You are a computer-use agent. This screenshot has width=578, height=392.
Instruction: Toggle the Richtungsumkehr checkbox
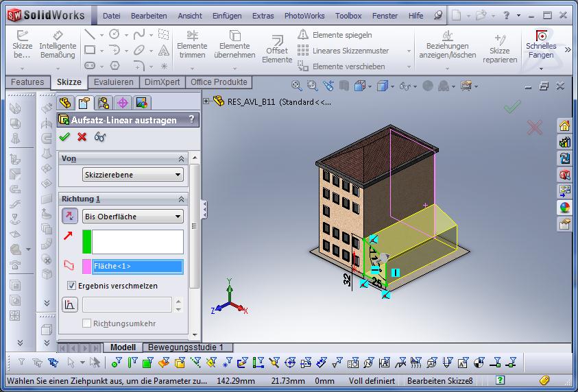click(87, 323)
